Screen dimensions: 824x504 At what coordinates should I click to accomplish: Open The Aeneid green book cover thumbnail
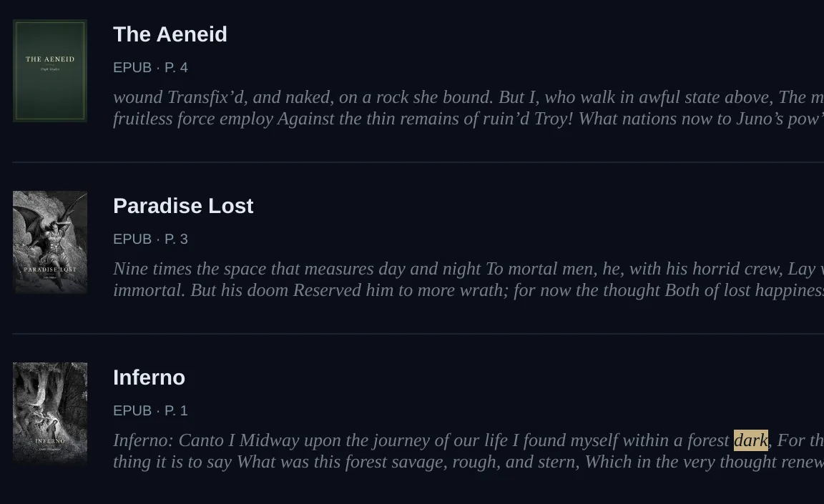(50, 70)
